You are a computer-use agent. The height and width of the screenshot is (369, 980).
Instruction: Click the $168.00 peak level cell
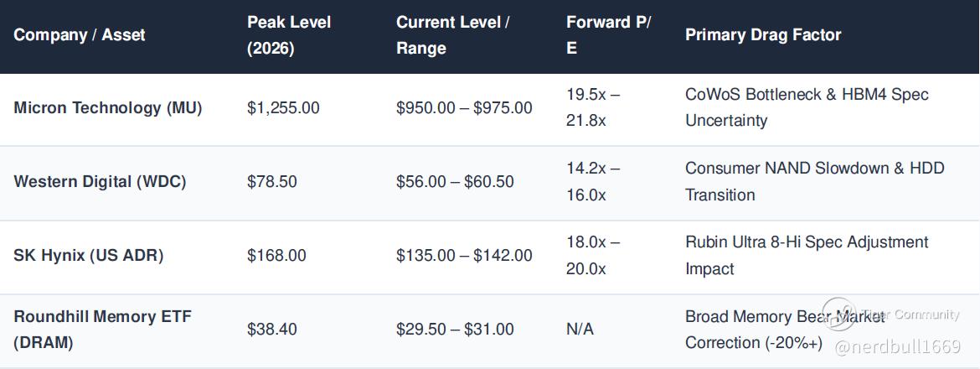[x=276, y=256]
